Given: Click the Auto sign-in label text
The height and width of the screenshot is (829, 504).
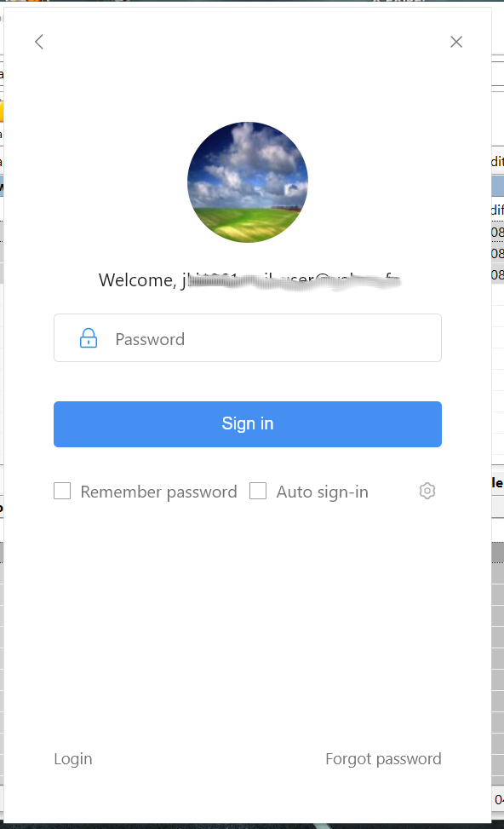Looking at the screenshot, I should tap(323, 492).
